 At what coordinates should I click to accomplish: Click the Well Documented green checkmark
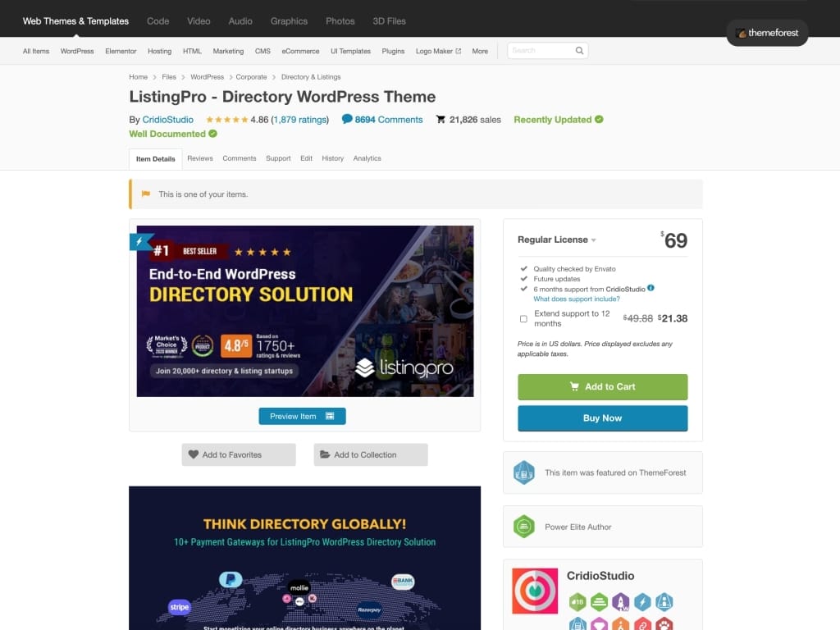point(212,134)
